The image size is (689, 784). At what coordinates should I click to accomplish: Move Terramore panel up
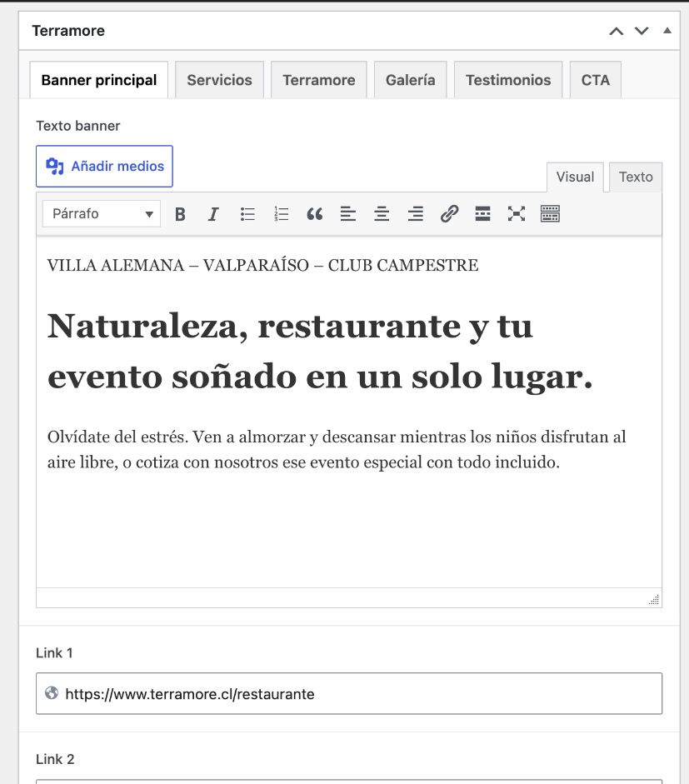[x=616, y=31]
